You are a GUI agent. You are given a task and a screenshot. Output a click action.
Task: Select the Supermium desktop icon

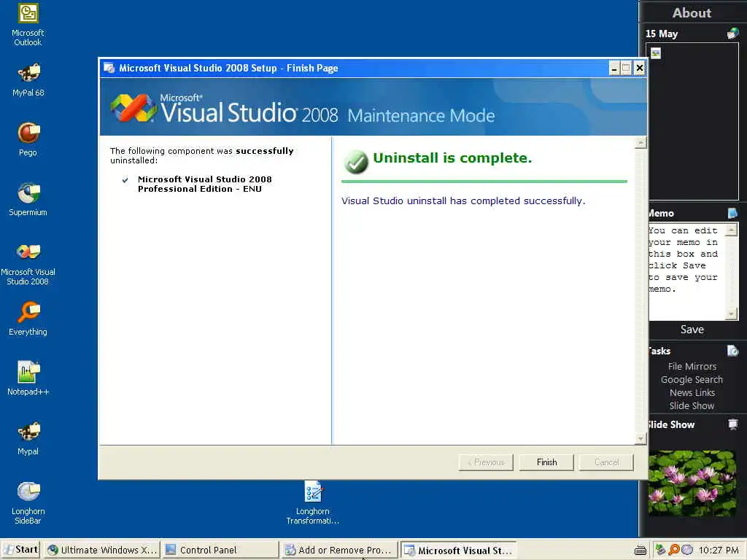click(x=28, y=199)
